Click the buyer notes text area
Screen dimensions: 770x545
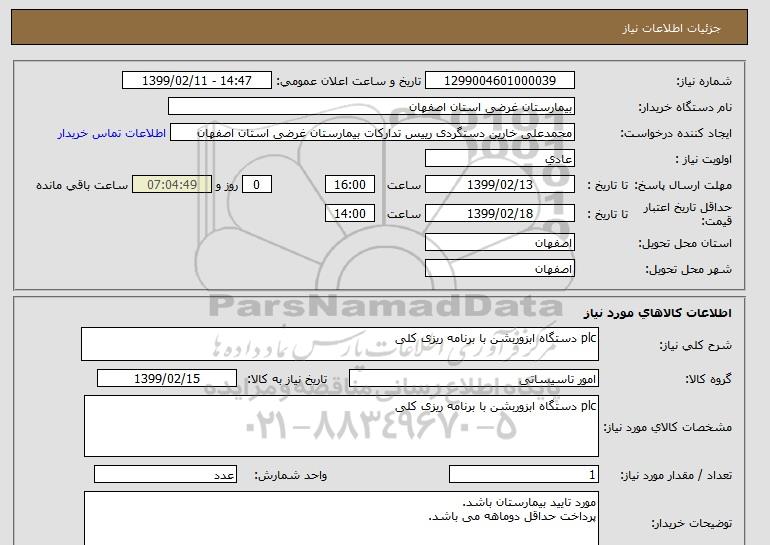(x=341, y=518)
